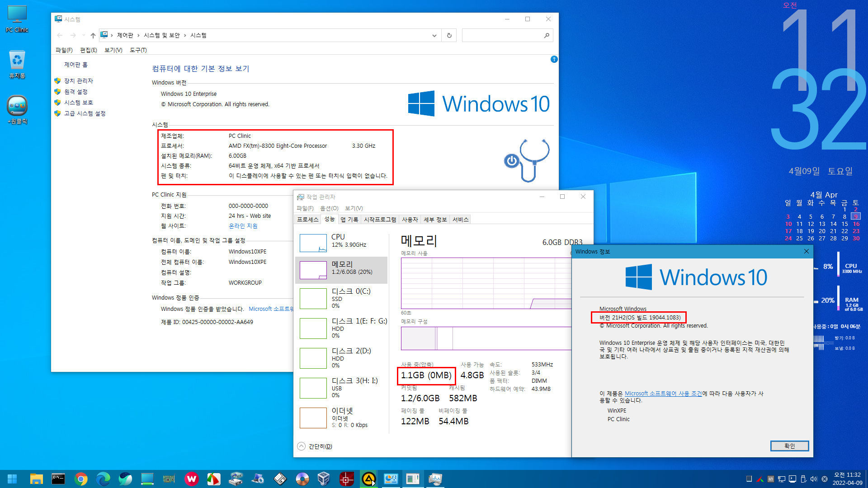Image resolution: width=868 pixels, height=488 pixels.
Task: Open the Tools (도구) menu in System window
Action: click(138, 50)
